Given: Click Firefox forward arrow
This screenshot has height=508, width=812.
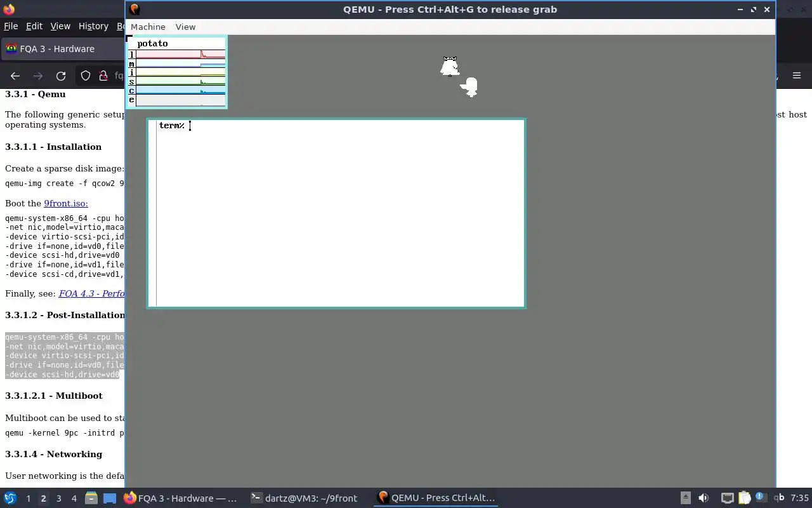Looking at the screenshot, I should [x=38, y=76].
